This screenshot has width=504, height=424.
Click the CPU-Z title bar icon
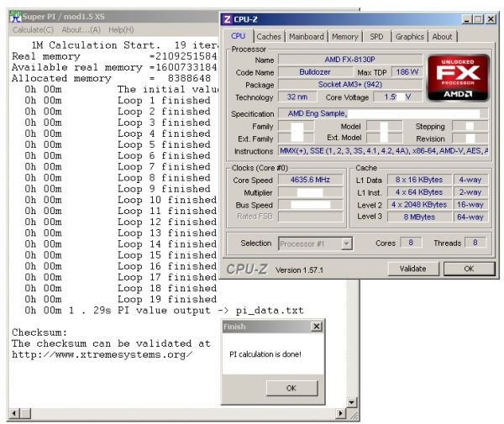click(228, 19)
